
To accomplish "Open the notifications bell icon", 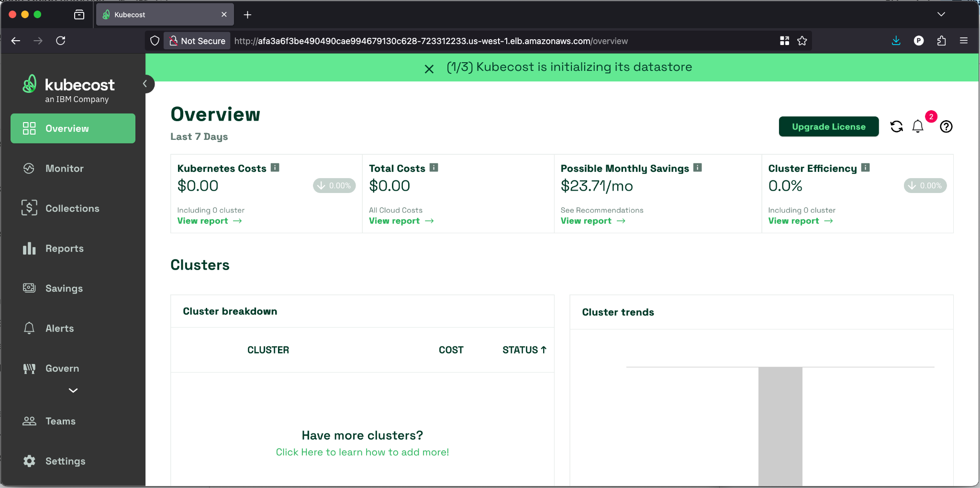I will click(x=917, y=126).
